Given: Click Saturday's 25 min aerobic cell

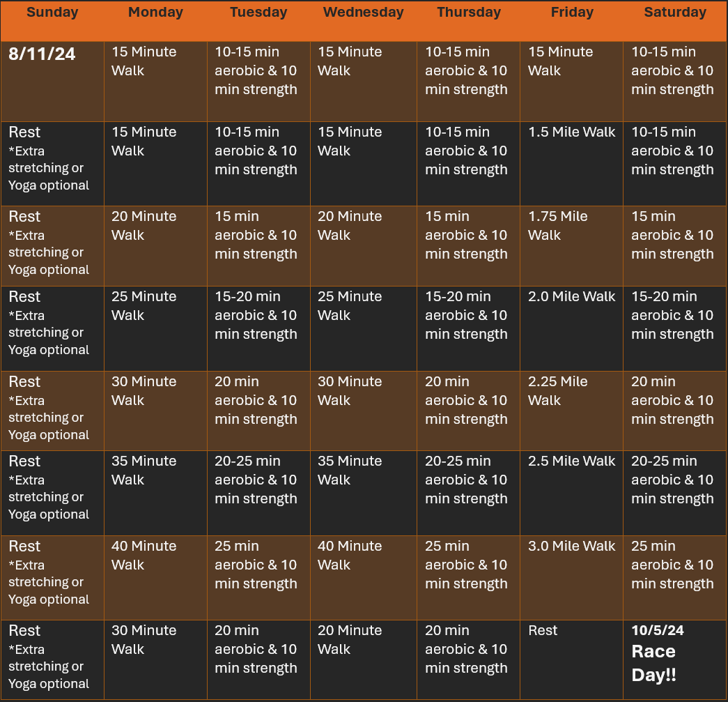Looking at the screenshot, I should click(x=675, y=578).
